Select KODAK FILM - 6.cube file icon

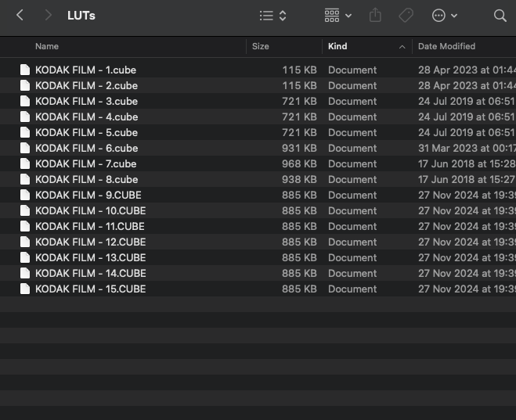pos(25,148)
